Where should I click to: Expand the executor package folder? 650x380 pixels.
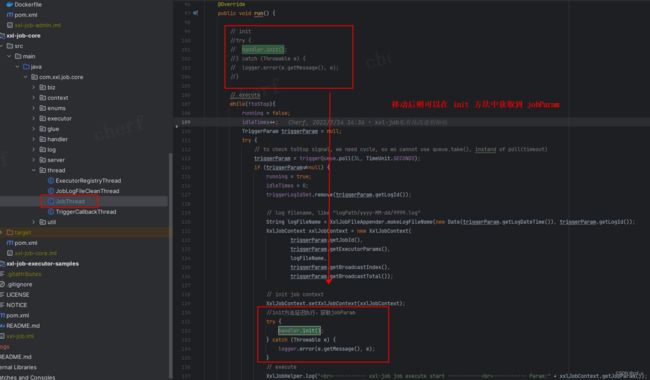(34, 119)
